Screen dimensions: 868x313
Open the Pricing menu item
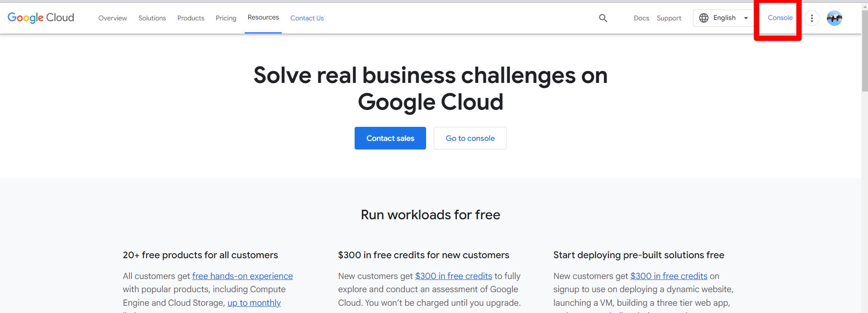226,18
